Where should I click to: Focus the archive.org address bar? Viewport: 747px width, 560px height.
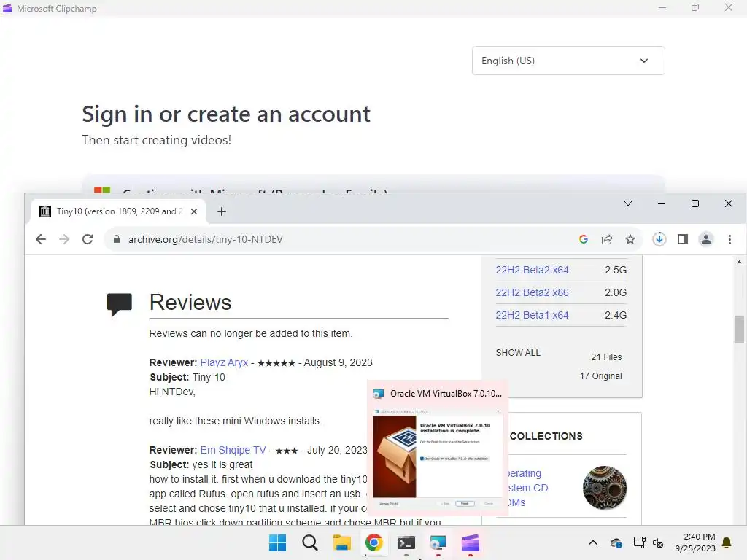point(343,239)
